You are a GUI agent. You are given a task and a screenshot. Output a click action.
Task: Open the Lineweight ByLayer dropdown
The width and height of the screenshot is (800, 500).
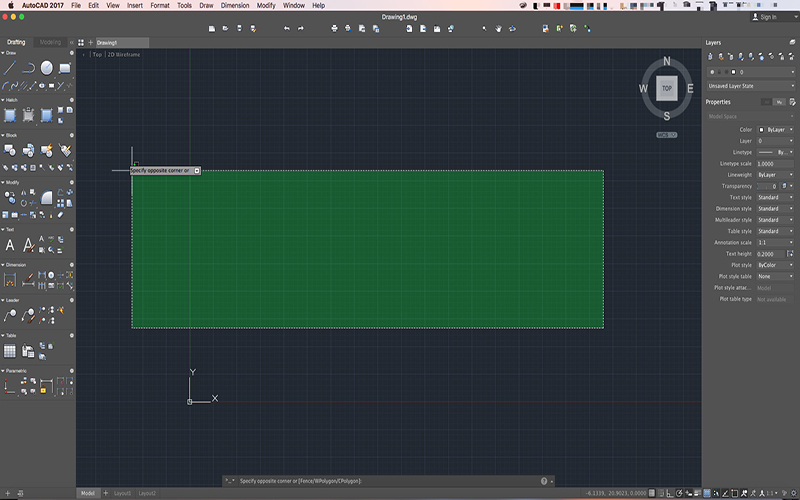click(x=775, y=174)
